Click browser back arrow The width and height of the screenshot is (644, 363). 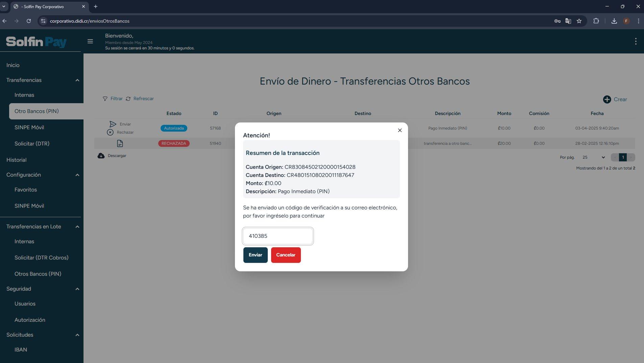4,21
